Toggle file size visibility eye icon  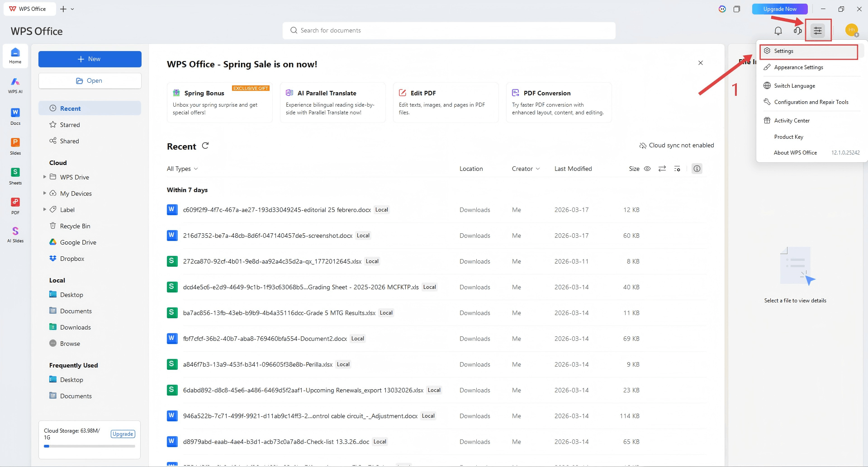click(x=647, y=169)
